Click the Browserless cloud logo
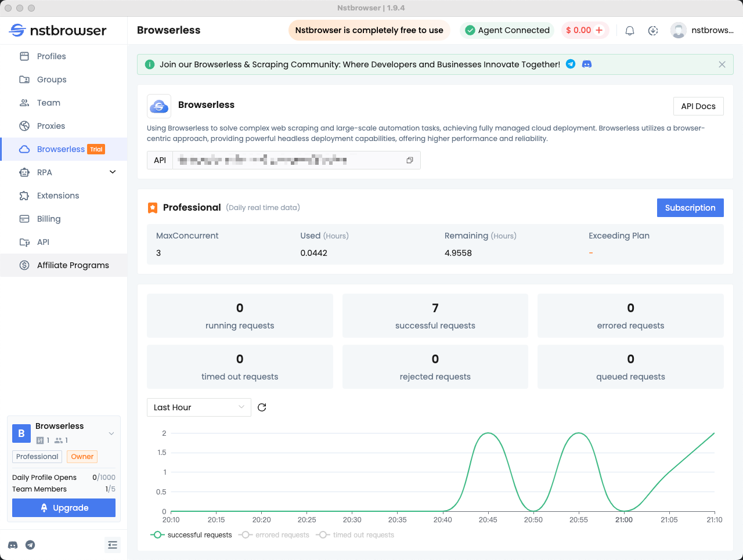The width and height of the screenshot is (743, 560). pos(159,106)
